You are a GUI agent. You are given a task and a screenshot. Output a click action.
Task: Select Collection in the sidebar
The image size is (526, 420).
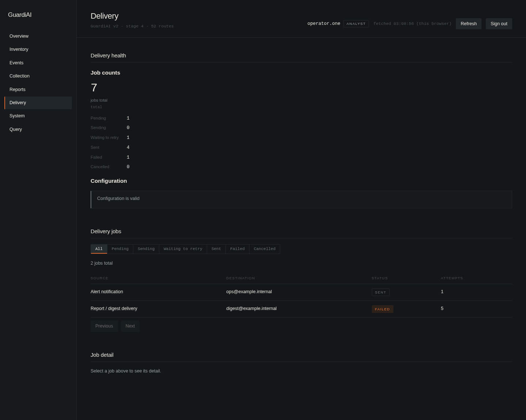pyautogui.click(x=38, y=76)
